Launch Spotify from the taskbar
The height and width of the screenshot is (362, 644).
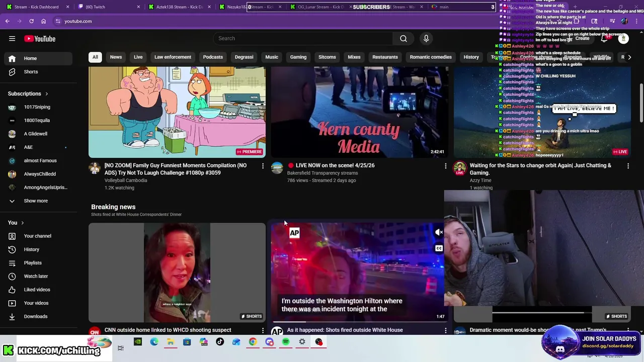pos(286,342)
